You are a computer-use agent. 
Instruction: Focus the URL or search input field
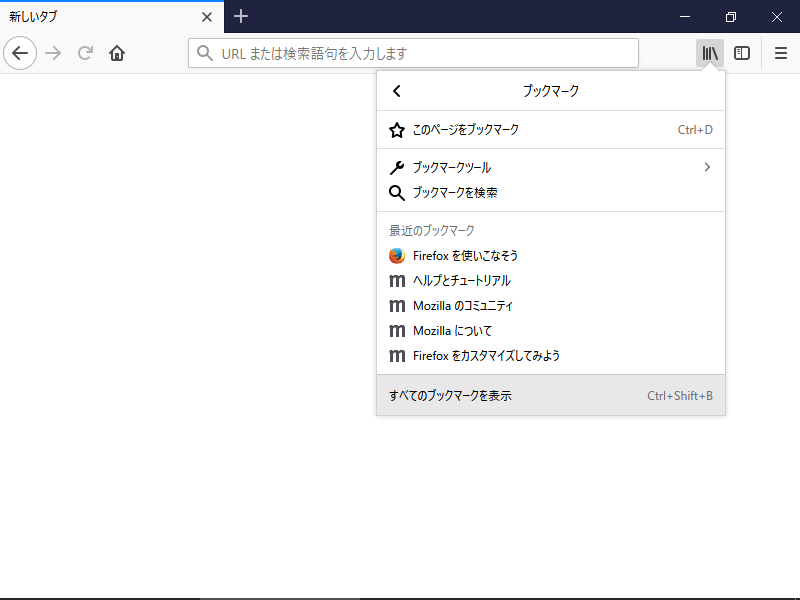point(413,53)
